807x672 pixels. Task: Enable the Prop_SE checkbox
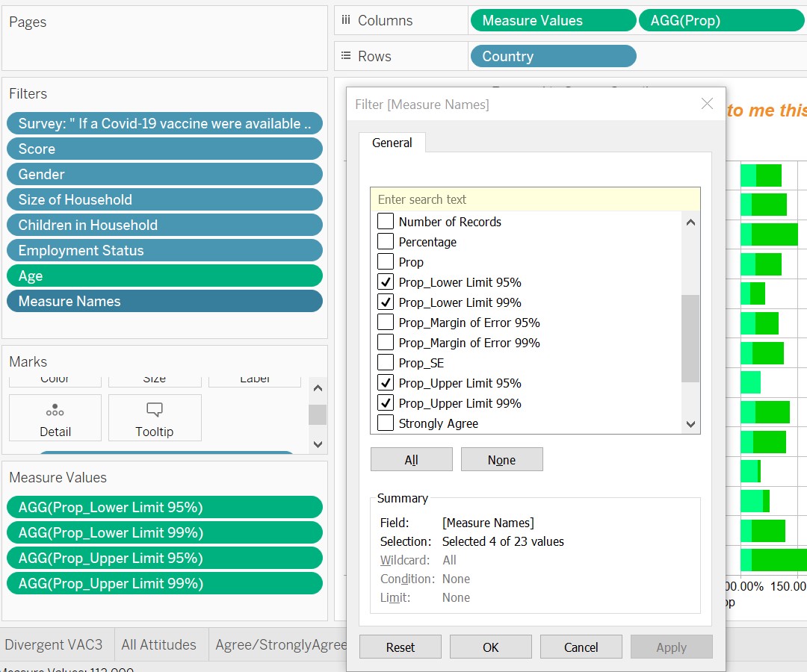click(x=386, y=363)
